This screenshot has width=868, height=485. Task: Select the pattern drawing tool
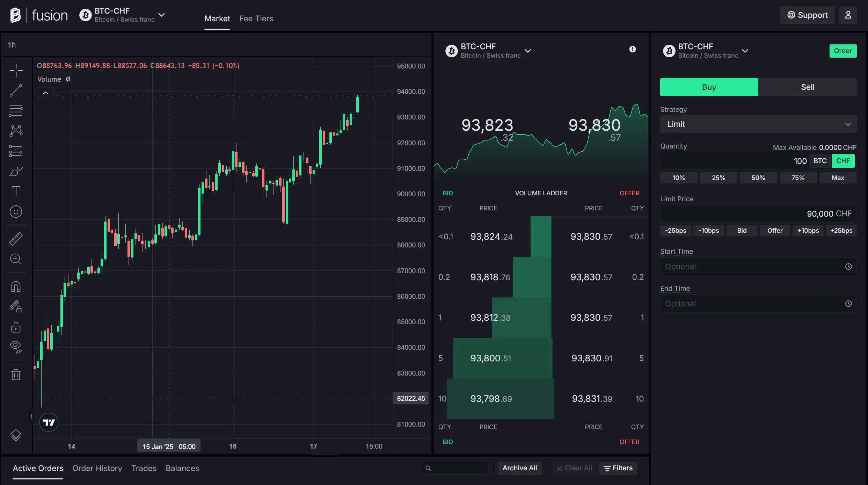tap(16, 131)
